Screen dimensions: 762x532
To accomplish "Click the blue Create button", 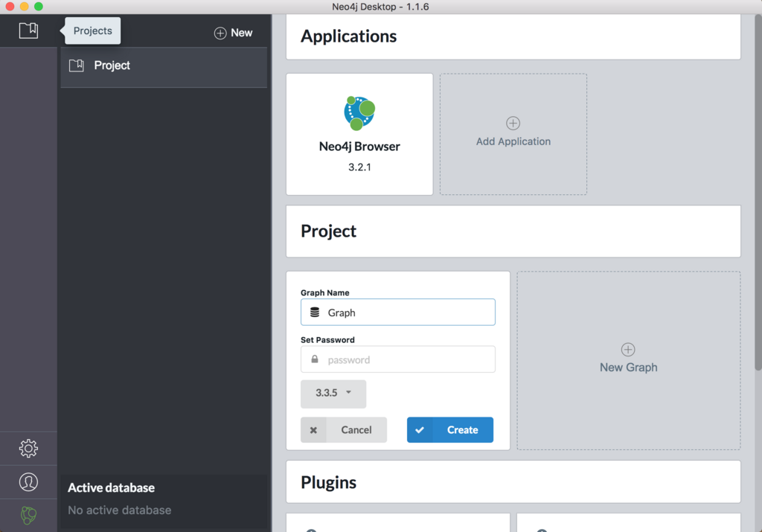I will coord(450,429).
